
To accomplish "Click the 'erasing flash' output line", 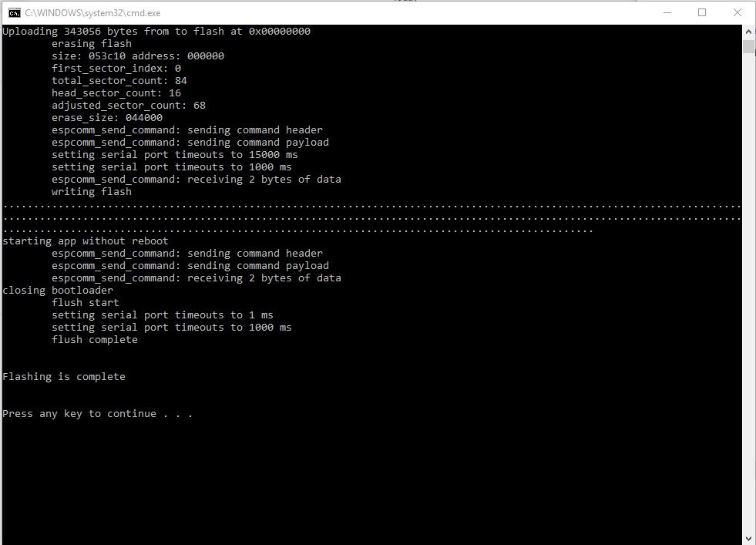I will pos(91,44).
